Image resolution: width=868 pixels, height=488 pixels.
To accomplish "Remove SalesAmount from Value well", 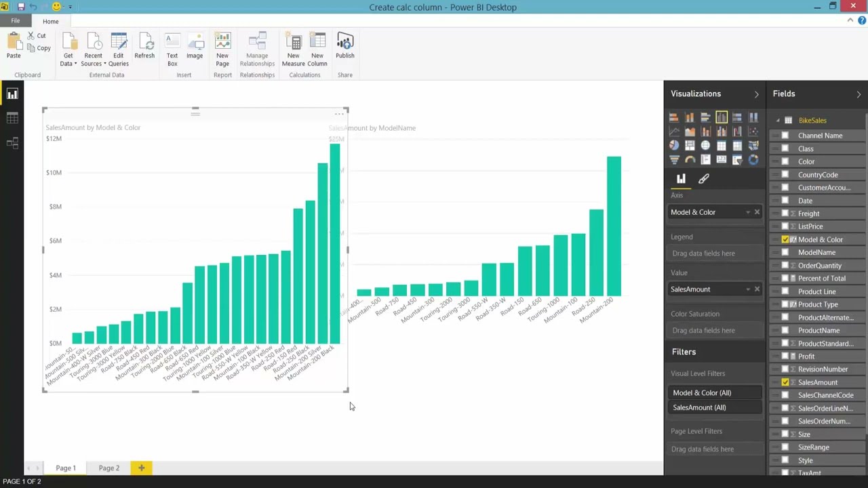I will coord(757,289).
